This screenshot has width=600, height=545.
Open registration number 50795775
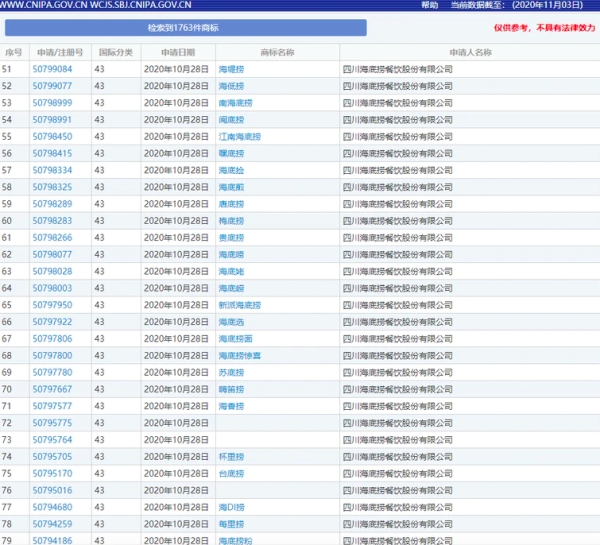point(52,423)
